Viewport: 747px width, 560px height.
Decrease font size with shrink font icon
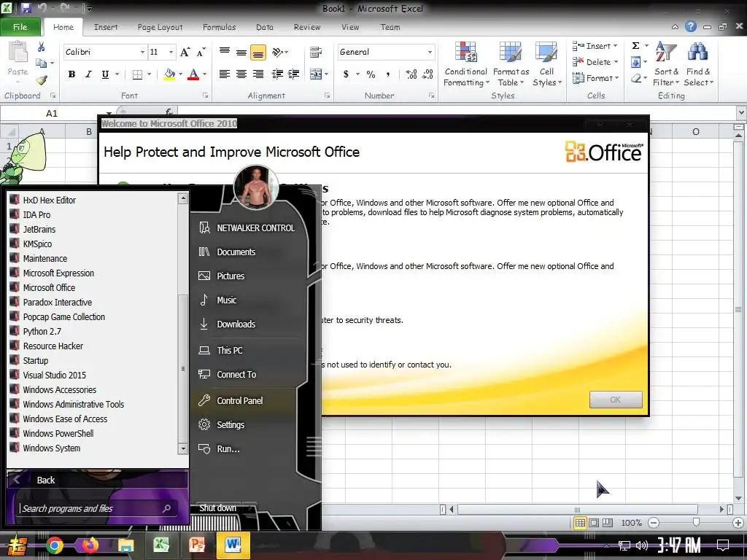point(201,52)
